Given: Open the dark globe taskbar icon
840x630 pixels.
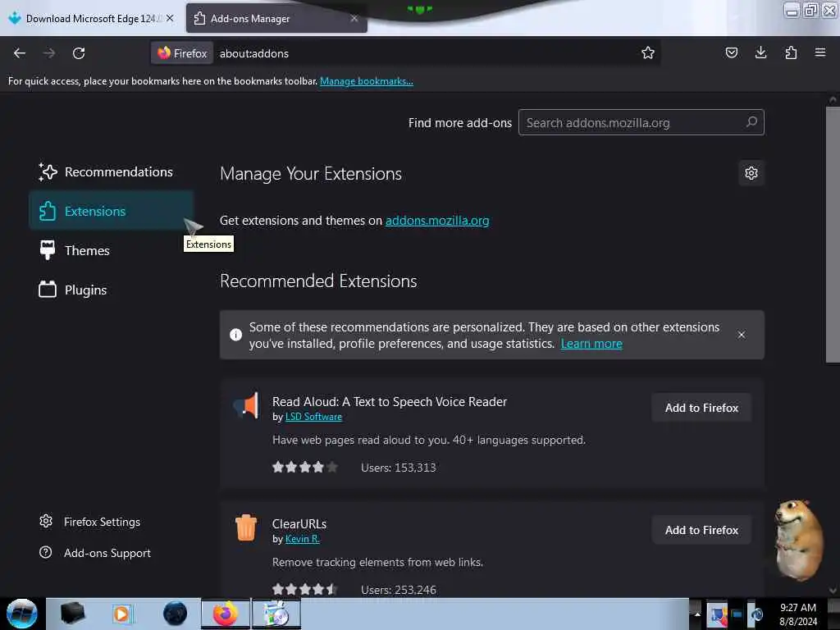Looking at the screenshot, I should (x=175, y=614).
